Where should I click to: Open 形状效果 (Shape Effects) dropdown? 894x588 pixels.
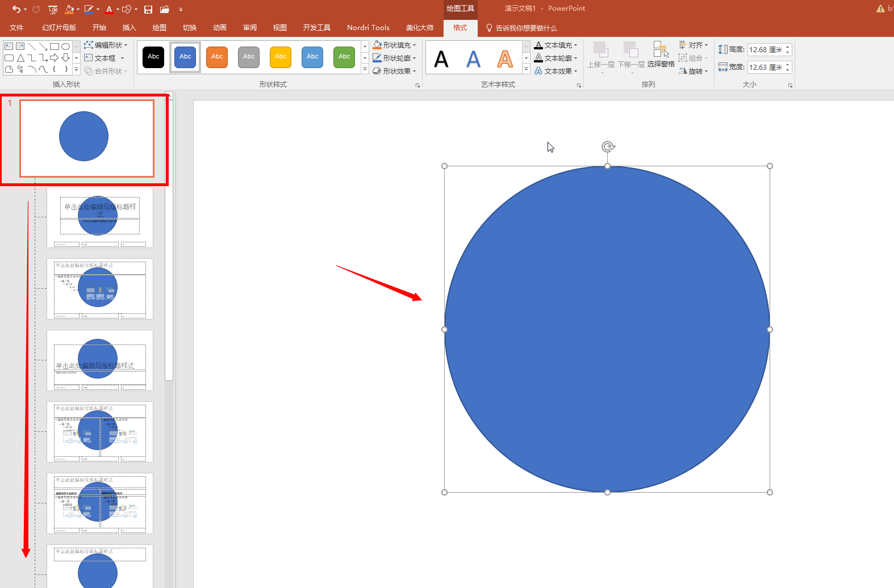395,71
